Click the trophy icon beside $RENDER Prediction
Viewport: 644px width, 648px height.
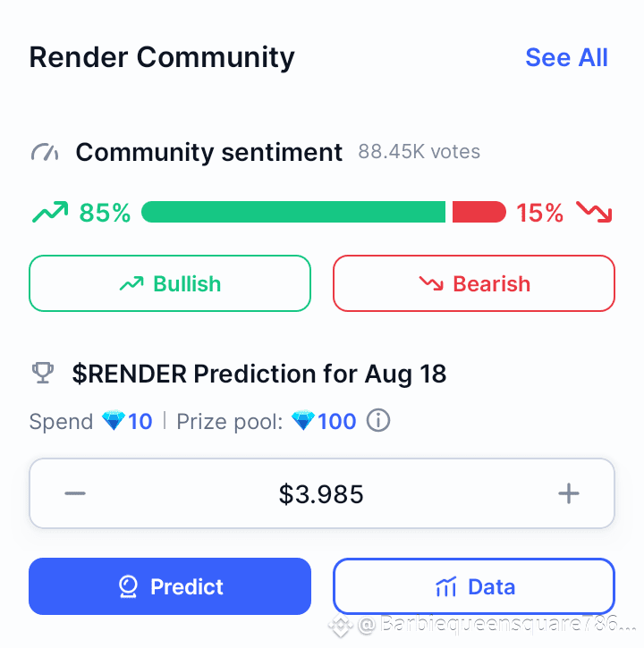point(43,373)
